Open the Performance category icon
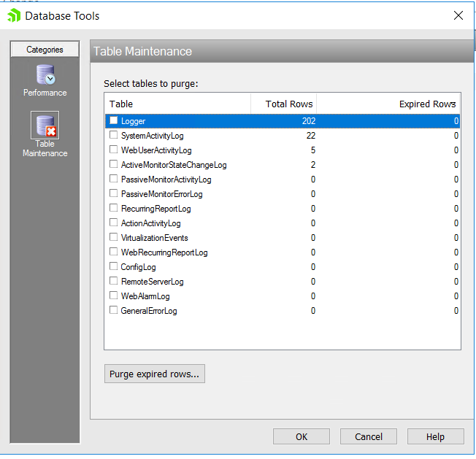The height and width of the screenshot is (459, 476). click(x=45, y=75)
